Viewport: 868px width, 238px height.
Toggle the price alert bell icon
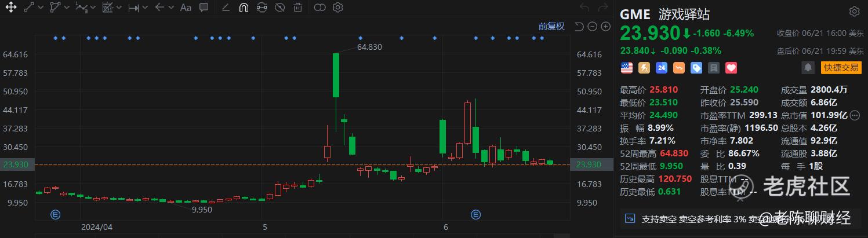coord(808,68)
